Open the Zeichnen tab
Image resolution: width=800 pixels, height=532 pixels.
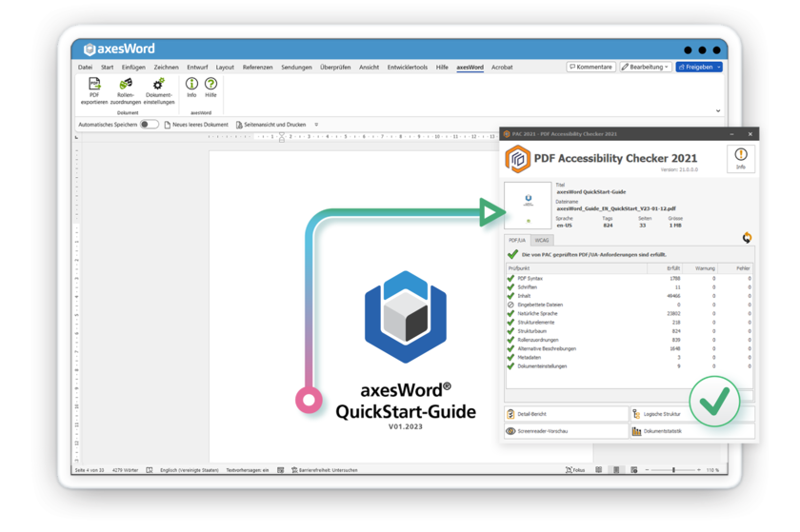click(167, 67)
